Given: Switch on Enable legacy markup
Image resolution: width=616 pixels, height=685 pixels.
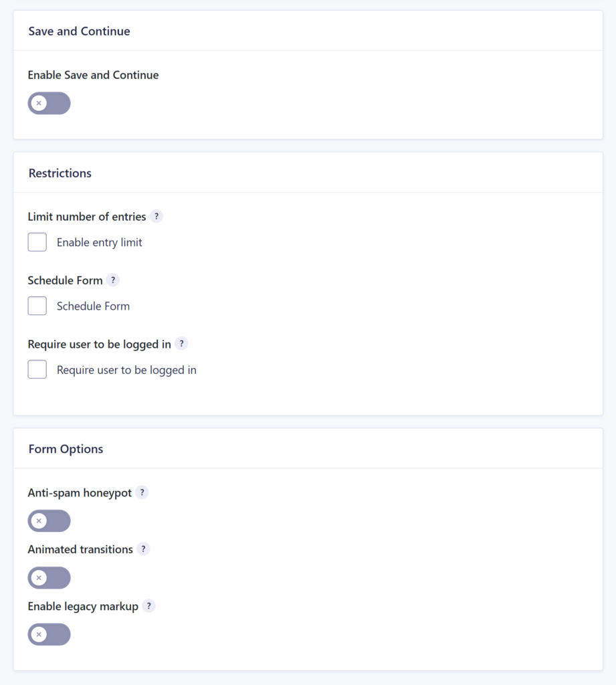Looking at the screenshot, I should tap(49, 634).
